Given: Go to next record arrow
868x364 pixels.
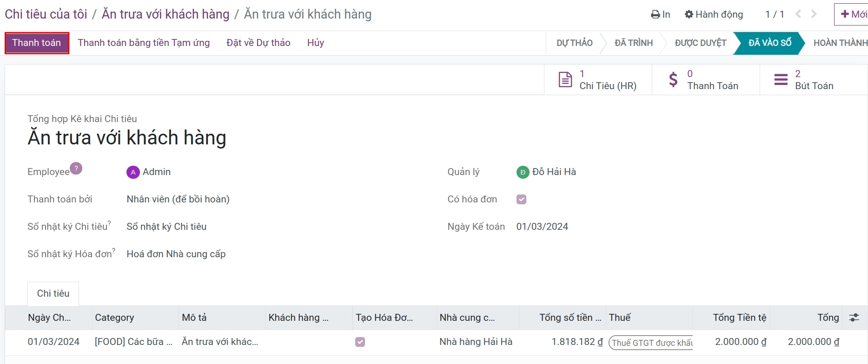Looking at the screenshot, I should pos(814,14).
